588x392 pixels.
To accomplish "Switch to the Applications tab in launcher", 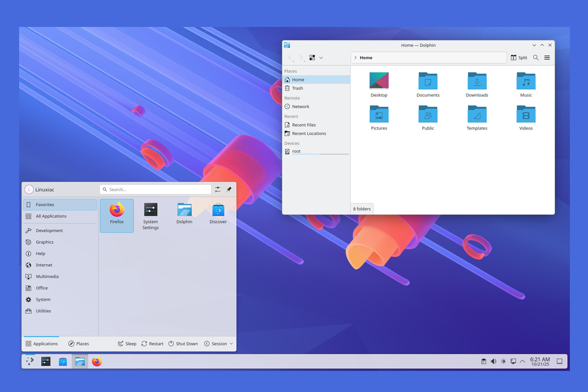I will (x=42, y=343).
